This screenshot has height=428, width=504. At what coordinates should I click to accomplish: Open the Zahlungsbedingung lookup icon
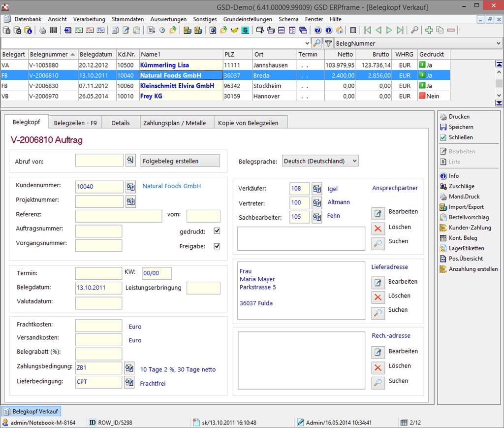(x=129, y=368)
